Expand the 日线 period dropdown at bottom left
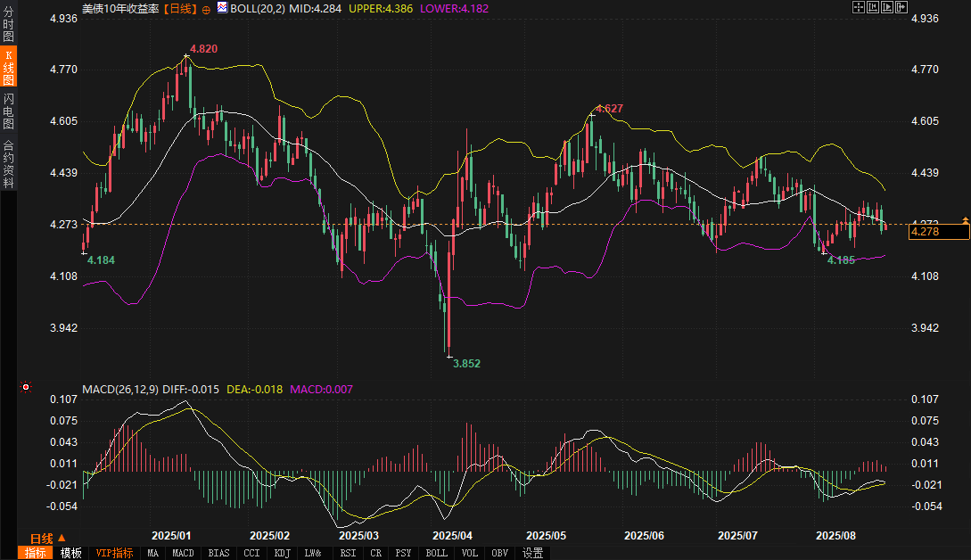 point(47,539)
